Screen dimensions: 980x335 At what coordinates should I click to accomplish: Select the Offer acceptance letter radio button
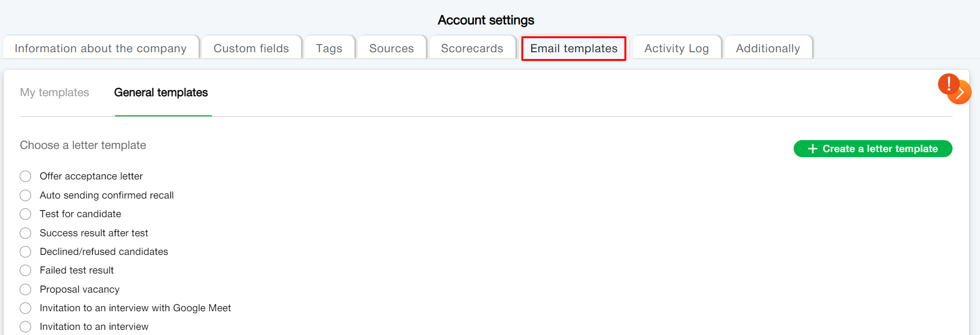(x=25, y=176)
